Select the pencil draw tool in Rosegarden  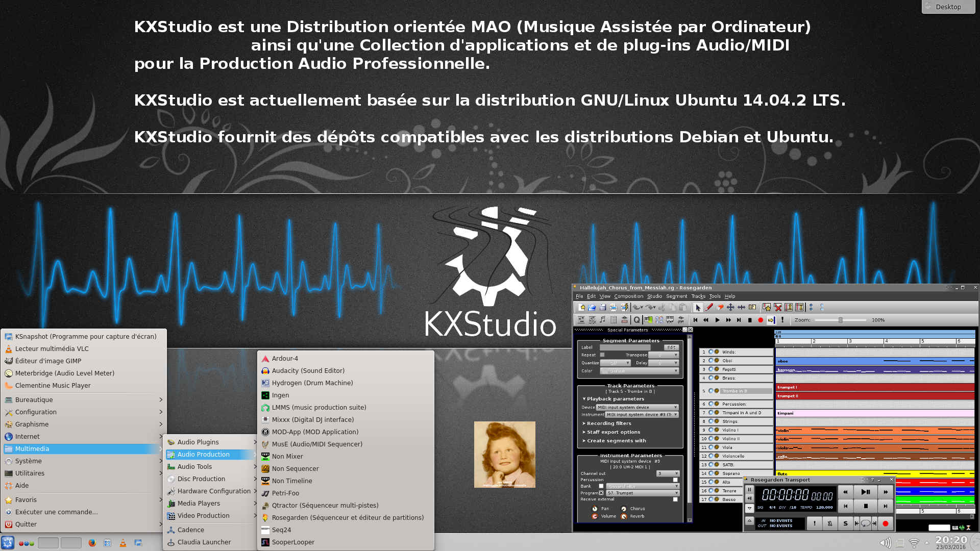click(709, 307)
